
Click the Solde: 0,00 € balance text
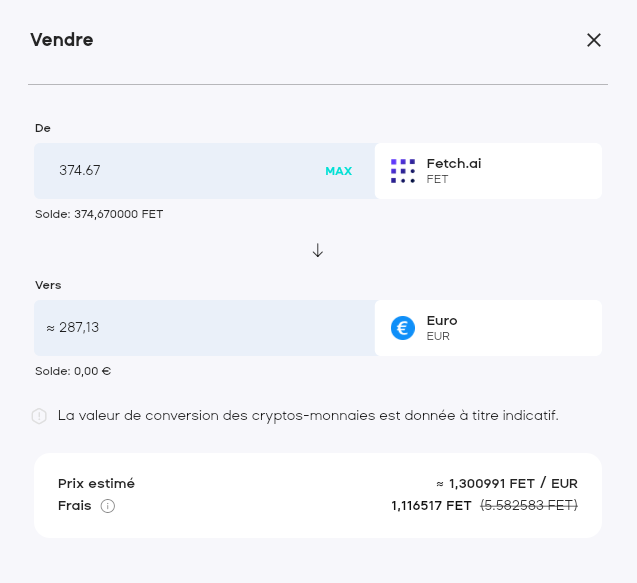click(x=73, y=371)
